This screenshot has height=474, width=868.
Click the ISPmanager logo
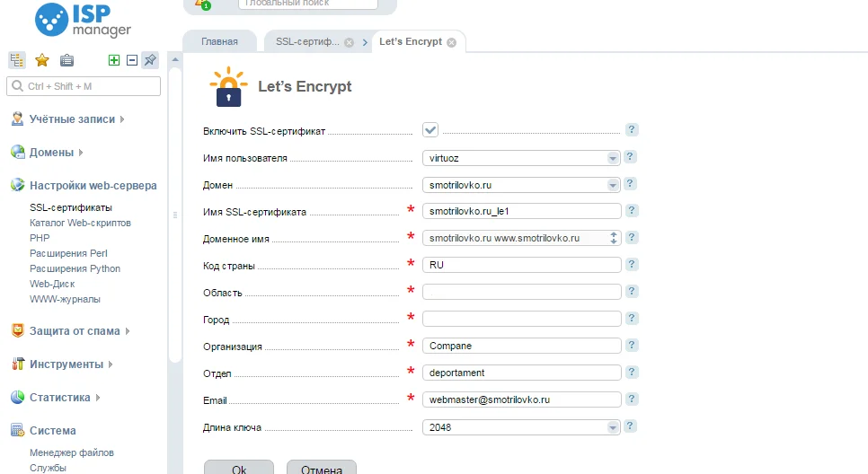click(x=83, y=20)
